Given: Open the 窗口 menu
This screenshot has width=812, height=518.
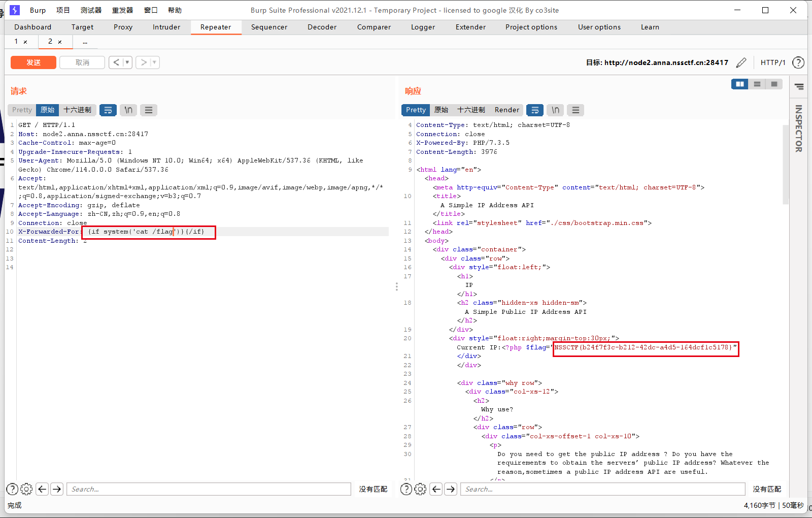Looking at the screenshot, I should tap(151, 10).
